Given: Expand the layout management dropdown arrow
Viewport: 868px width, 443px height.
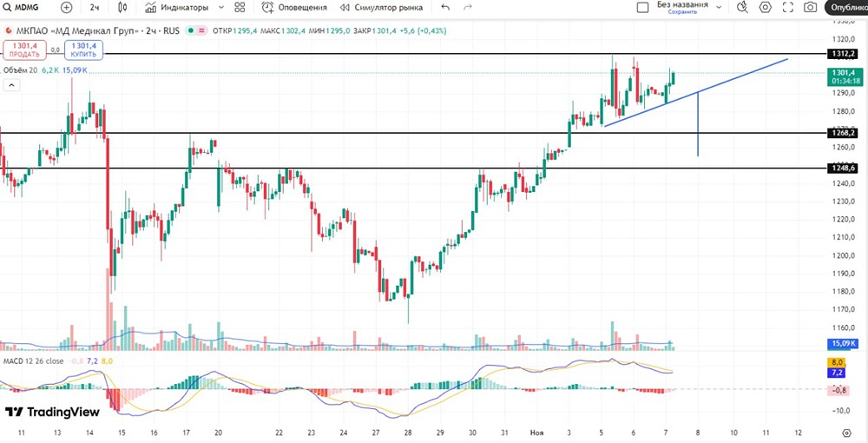Looking at the screenshot, I should point(719,7).
